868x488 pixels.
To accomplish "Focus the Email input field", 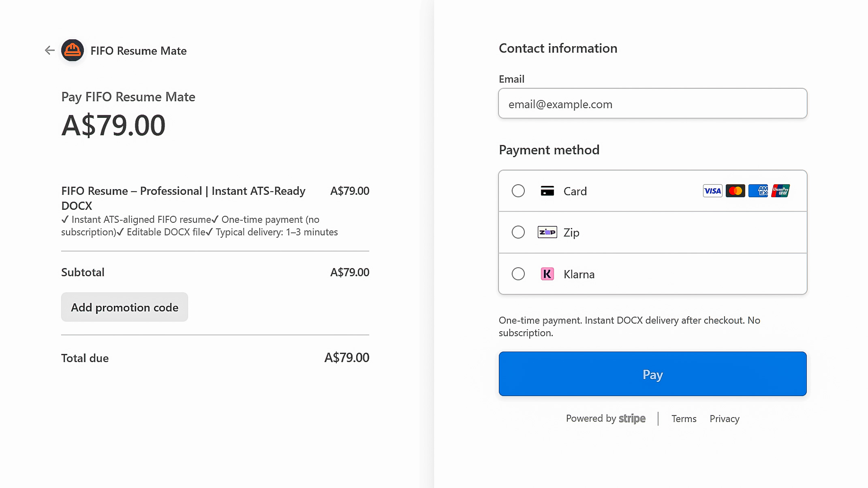I will tap(652, 104).
